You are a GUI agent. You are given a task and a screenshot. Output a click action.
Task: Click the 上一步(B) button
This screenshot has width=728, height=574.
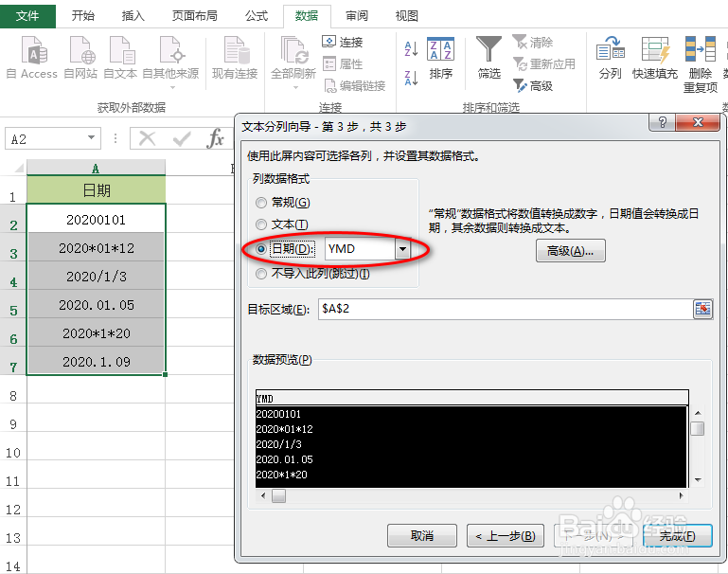[x=506, y=536]
